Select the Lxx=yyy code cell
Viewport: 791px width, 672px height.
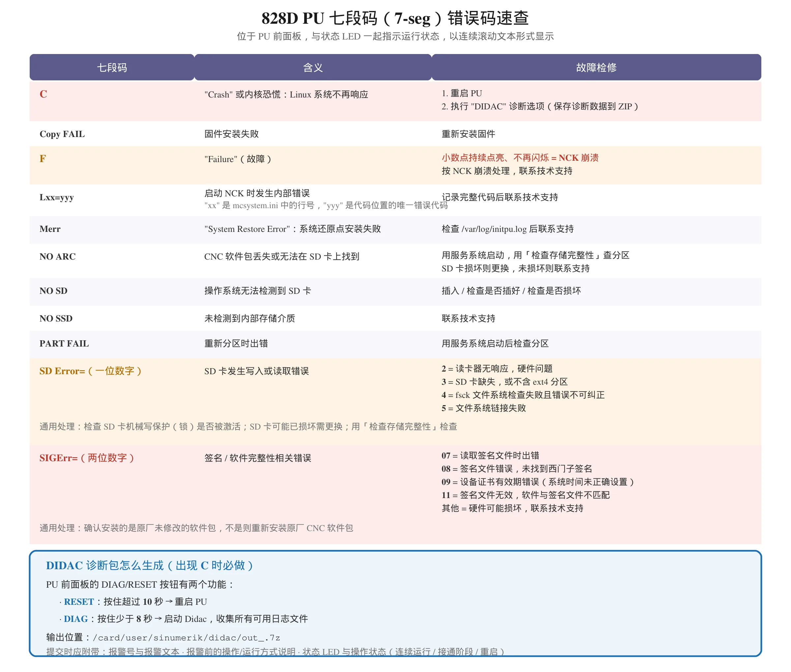click(57, 197)
